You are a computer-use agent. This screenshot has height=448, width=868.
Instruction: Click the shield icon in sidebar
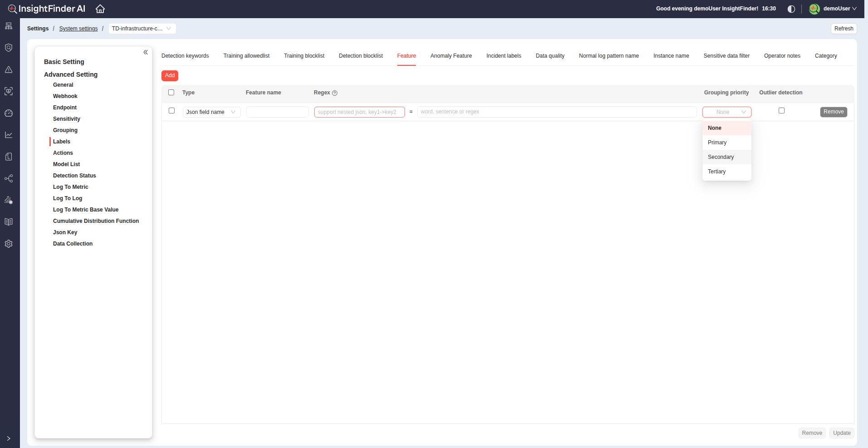click(x=9, y=48)
